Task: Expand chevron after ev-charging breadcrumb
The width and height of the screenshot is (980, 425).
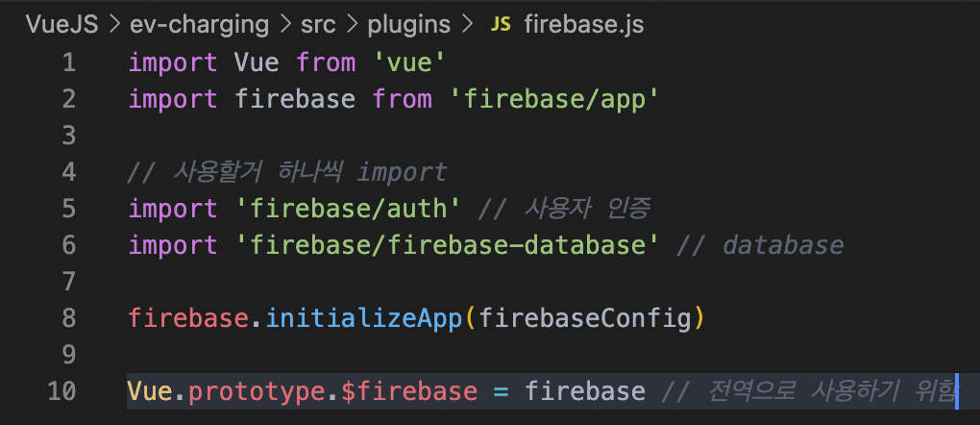Action: click(284, 25)
